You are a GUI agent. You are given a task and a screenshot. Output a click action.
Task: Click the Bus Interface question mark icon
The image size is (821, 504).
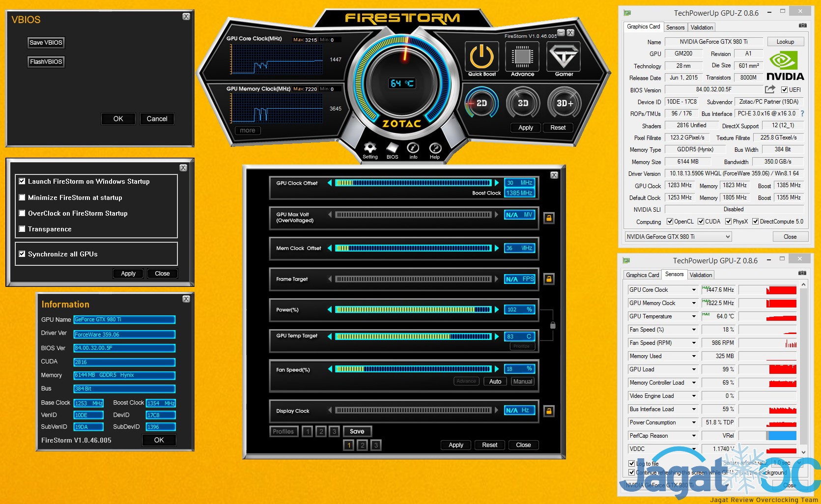click(802, 113)
